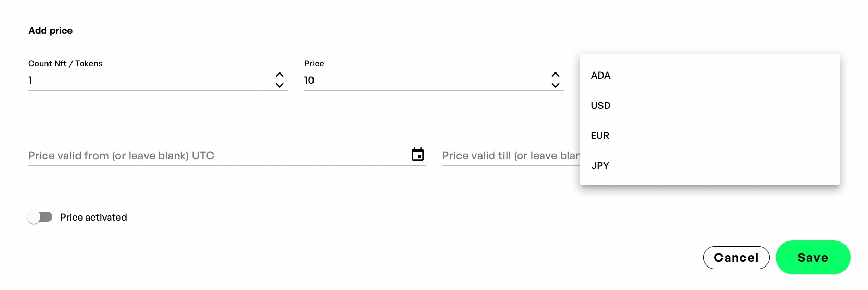Select ADA from the currency list

pos(601,76)
